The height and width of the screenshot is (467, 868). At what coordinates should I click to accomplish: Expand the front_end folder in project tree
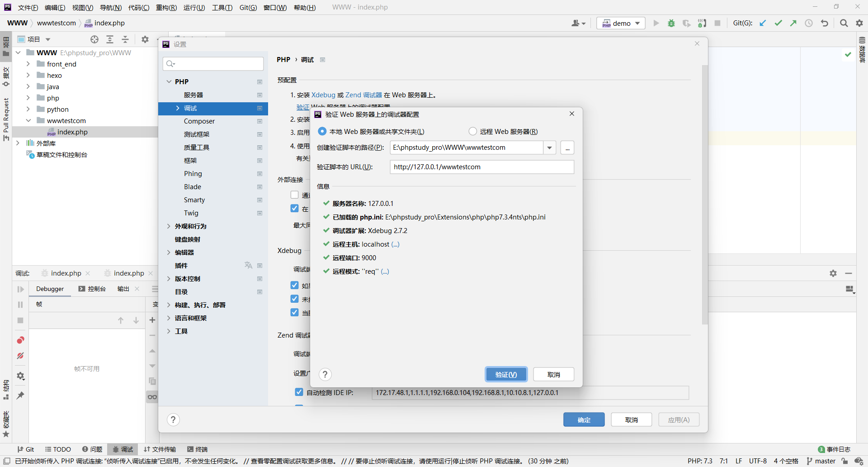pyautogui.click(x=28, y=64)
